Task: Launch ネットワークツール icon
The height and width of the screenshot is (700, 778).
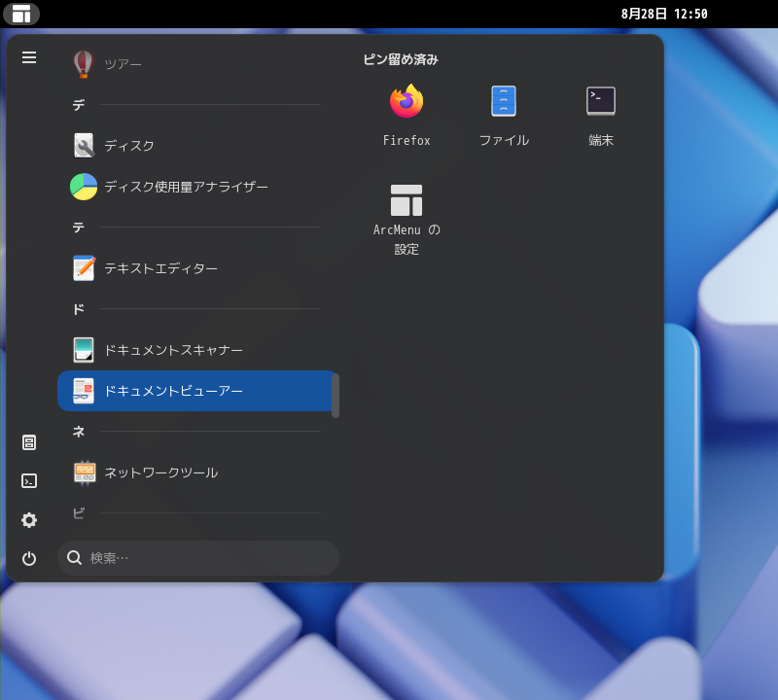Action: click(x=85, y=472)
